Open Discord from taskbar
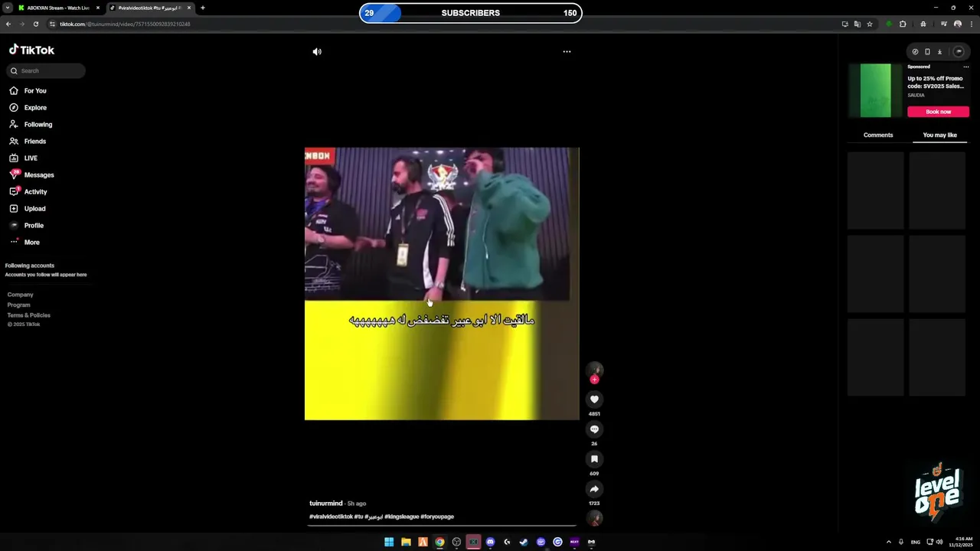Image resolution: width=980 pixels, height=551 pixels. pos(490,542)
